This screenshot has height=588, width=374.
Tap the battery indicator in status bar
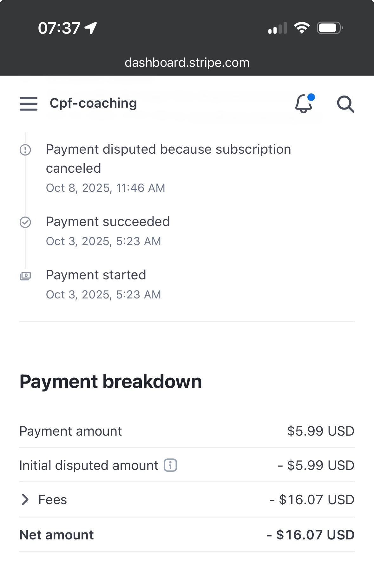tap(330, 28)
